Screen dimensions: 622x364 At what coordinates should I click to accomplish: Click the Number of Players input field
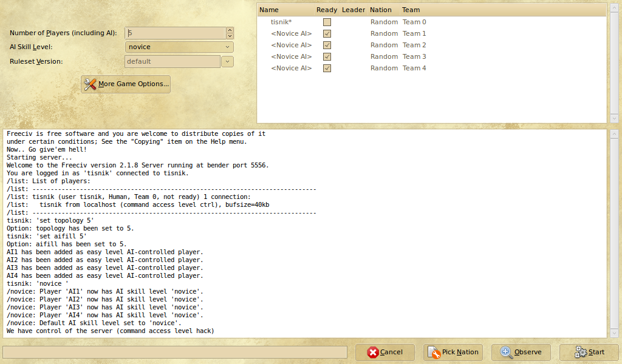176,33
